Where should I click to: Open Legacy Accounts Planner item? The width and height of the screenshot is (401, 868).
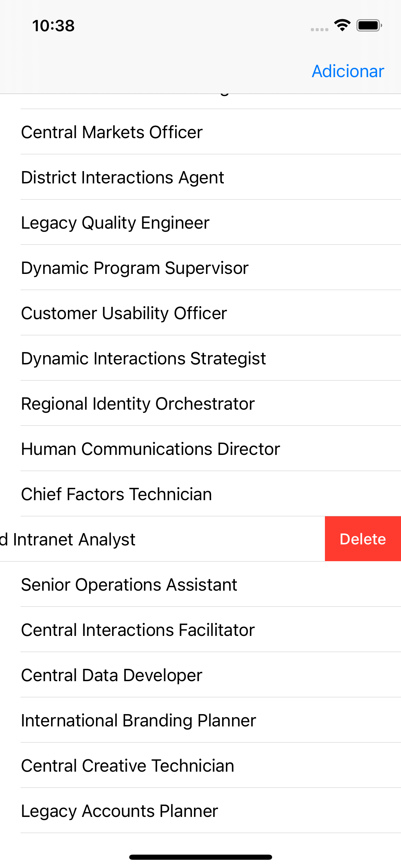(200, 811)
